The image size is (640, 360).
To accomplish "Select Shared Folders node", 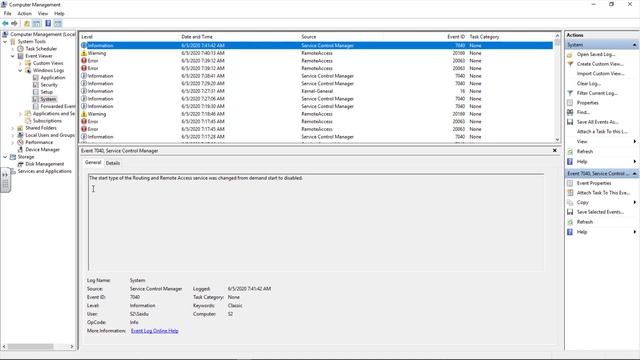I will coord(41,128).
